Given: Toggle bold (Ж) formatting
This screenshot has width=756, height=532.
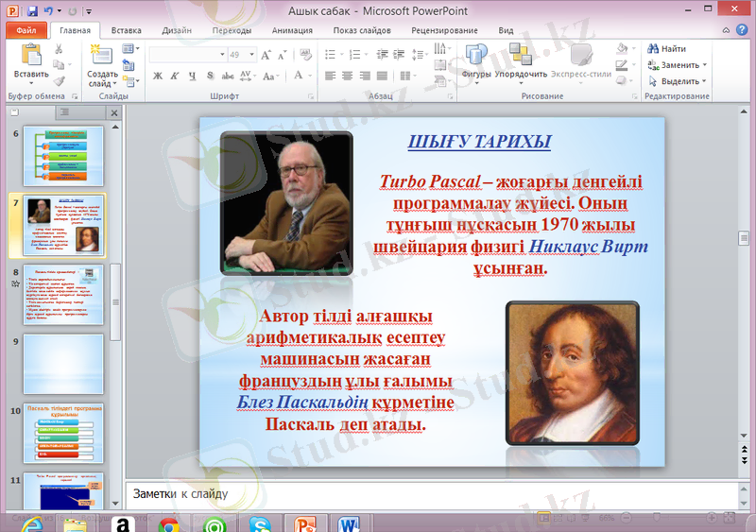Looking at the screenshot, I should tap(158, 76).
